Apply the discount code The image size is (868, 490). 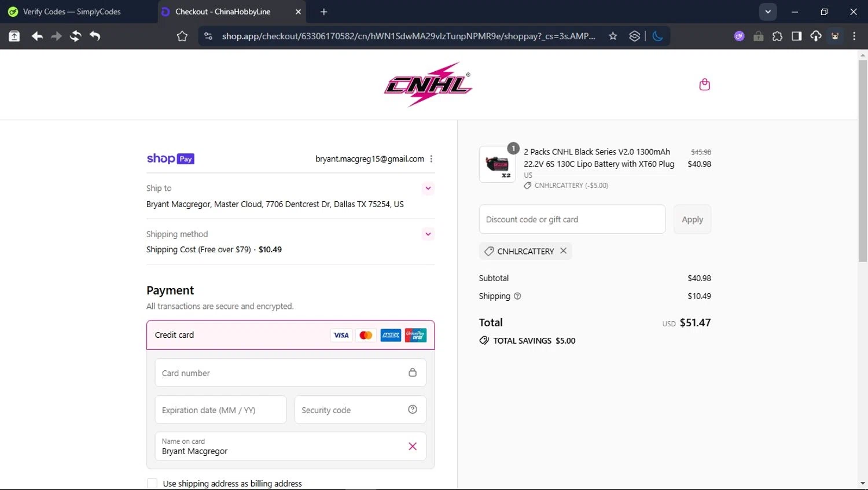coord(692,219)
